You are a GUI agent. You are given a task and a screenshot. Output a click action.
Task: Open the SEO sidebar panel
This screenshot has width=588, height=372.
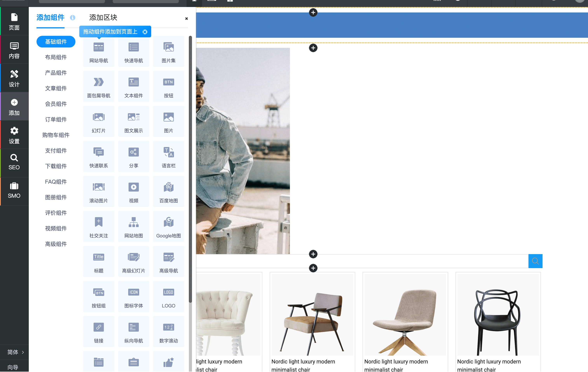click(14, 162)
